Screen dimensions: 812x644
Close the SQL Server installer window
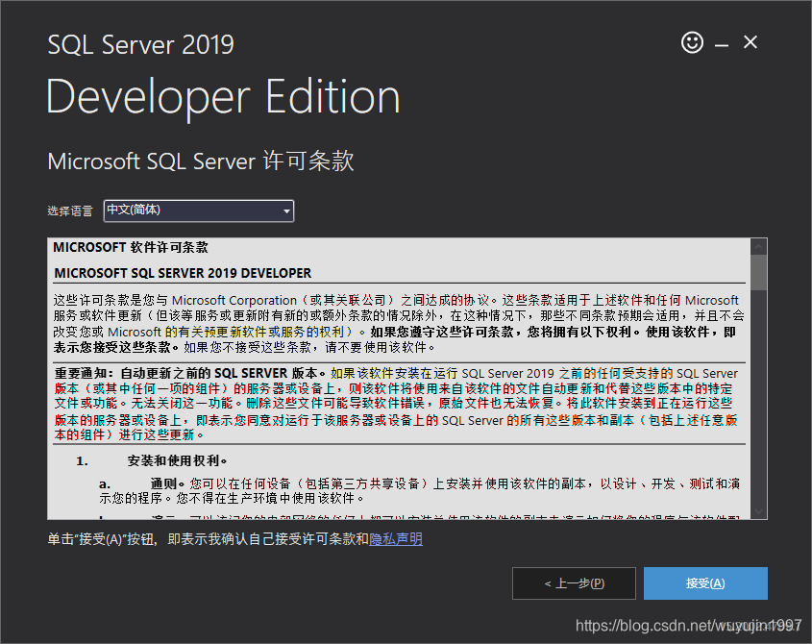pyautogui.click(x=750, y=42)
